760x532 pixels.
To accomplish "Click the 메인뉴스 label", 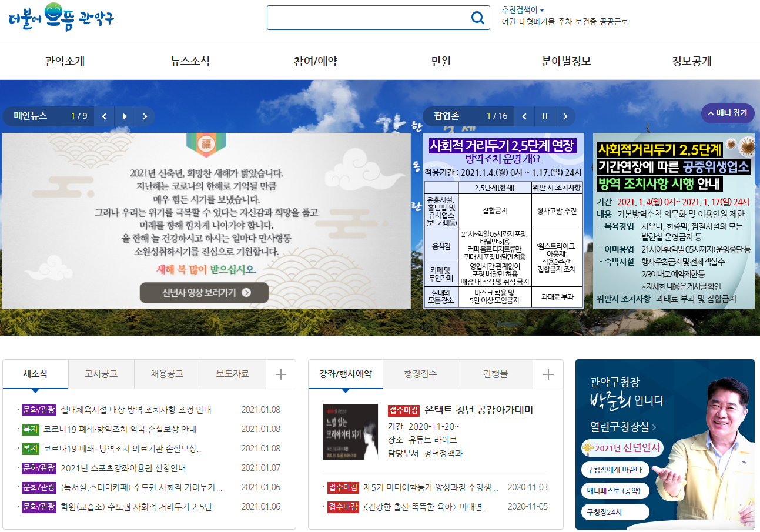I will coord(31,116).
